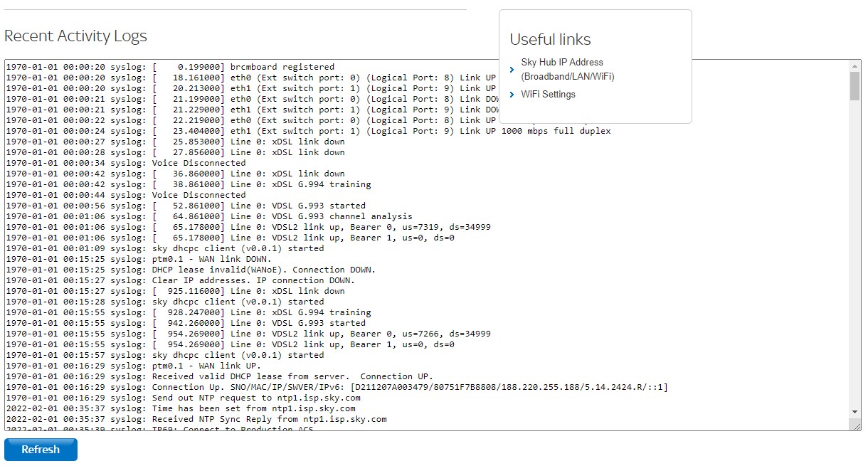The height and width of the screenshot is (466, 868).
Task: Click the 'Connection Up. SNO/MAC/IP' log line
Action: [x=337, y=387]
